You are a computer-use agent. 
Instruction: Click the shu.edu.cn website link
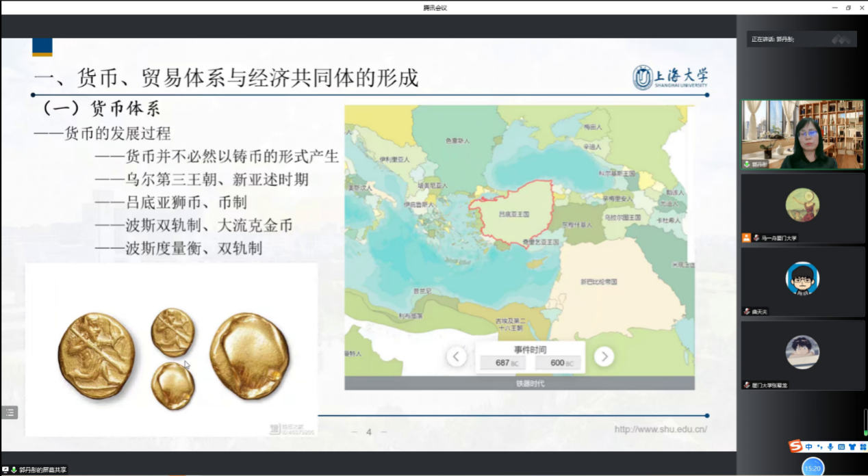pyautogui.click(x=660, y=429)
